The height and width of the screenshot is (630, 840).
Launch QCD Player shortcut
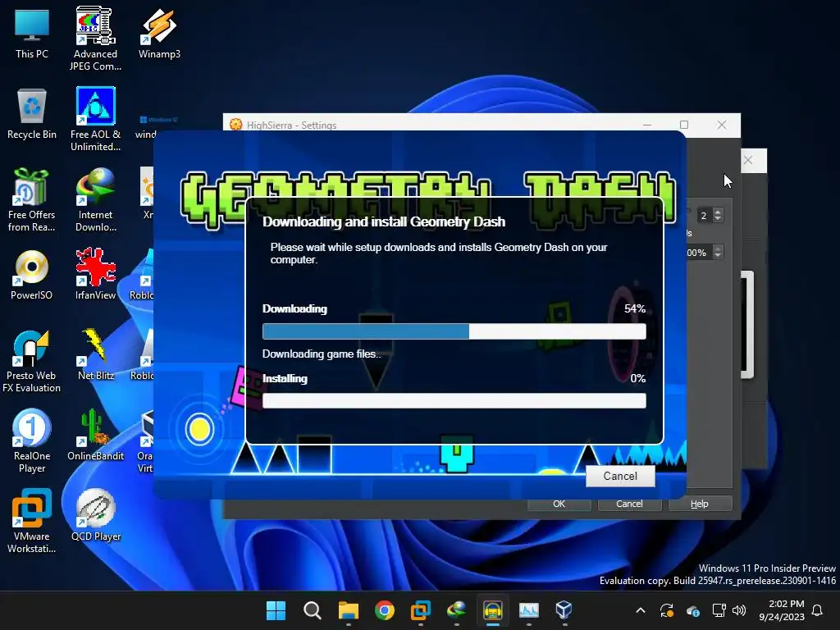[95, 515]
